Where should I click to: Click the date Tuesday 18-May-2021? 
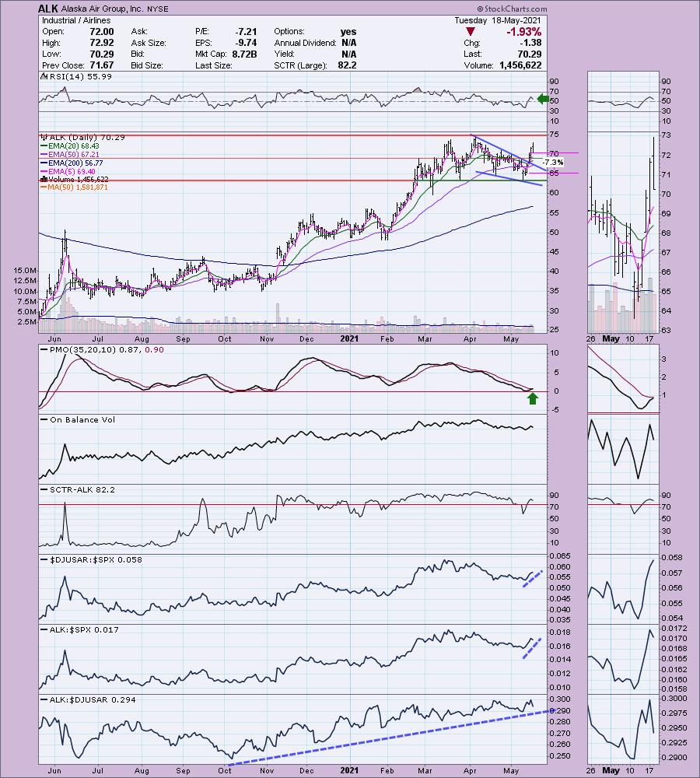point(498,20)
